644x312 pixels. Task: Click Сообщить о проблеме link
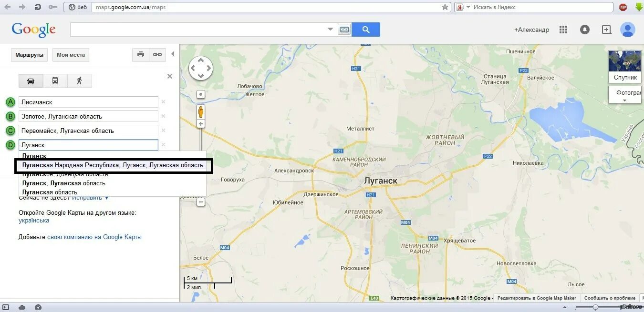(x=610, y=298)
